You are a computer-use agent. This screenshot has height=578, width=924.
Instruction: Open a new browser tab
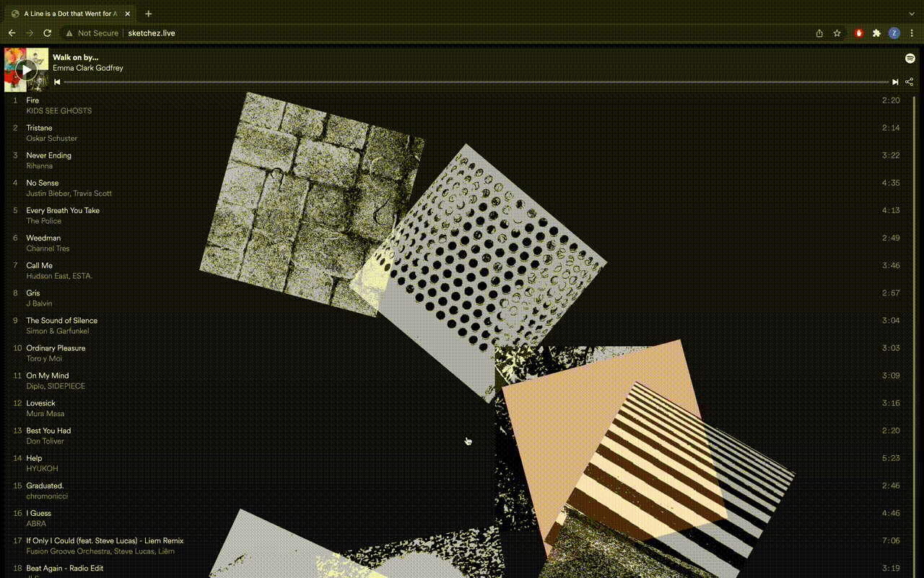click(x=149, y=14)
